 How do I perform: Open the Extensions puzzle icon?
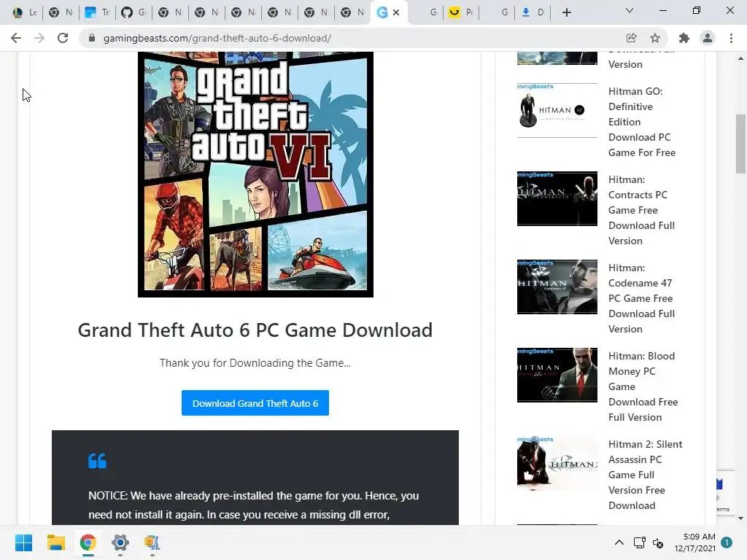[x=684, y=38]
